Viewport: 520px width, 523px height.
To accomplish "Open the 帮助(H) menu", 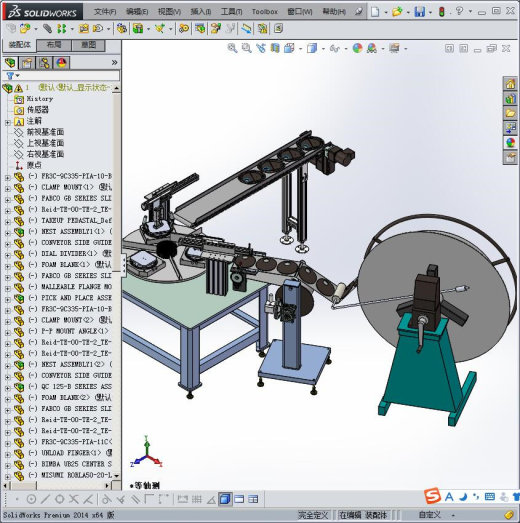I will click(x=334, y=12).
